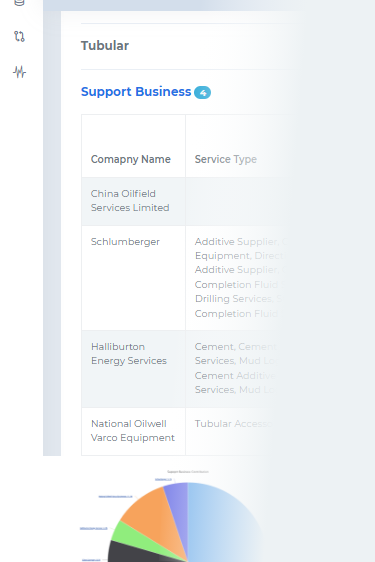Screen dimensions: 375x562
Task: Open the waveform pulse sidebar icon
Action: coord(19,72)
